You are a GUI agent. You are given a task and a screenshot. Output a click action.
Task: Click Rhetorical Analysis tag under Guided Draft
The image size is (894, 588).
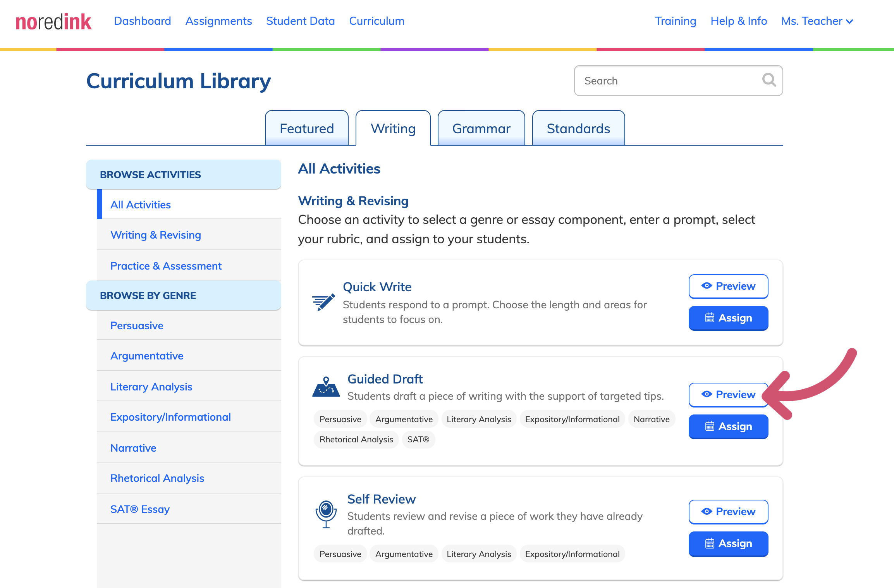click(x=356, y=439)
